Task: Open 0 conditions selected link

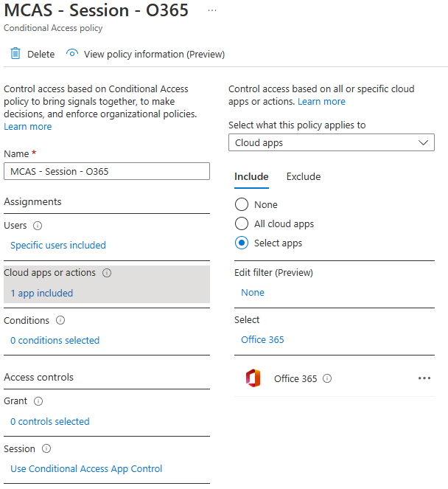Action: pyautogui.click(x=55, y=340)
